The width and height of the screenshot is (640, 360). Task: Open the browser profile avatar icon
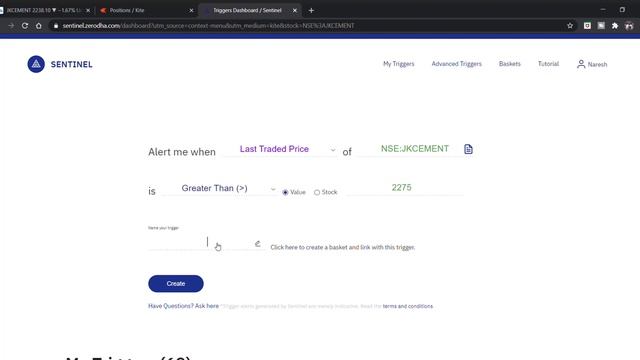[x=629, y=26]
